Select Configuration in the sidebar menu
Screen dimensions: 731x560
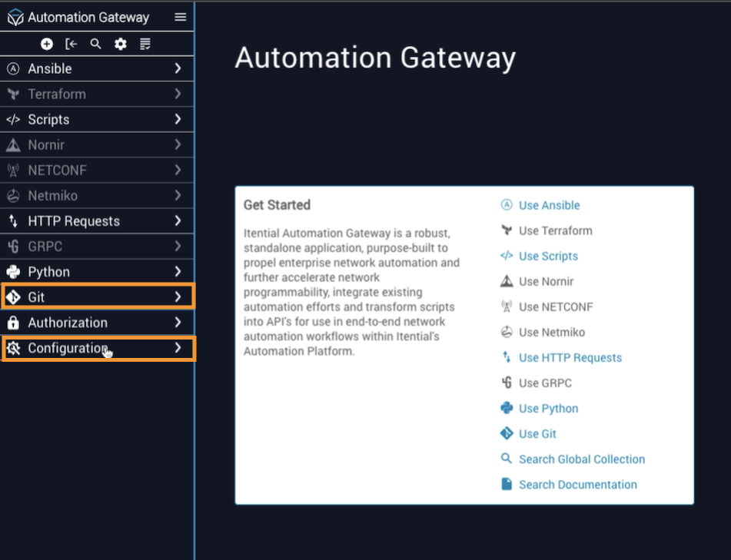pyautogui.click(x=68, y=348)
